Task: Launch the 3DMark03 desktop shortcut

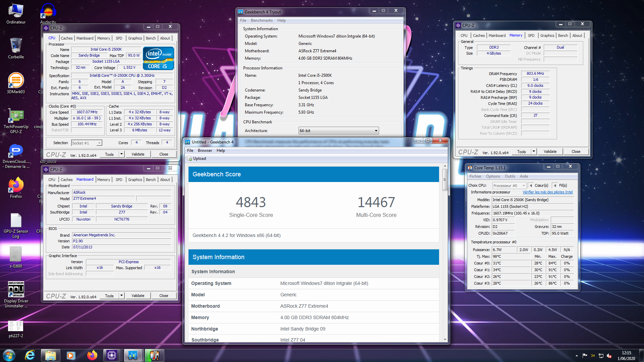Action: point(16,83)
